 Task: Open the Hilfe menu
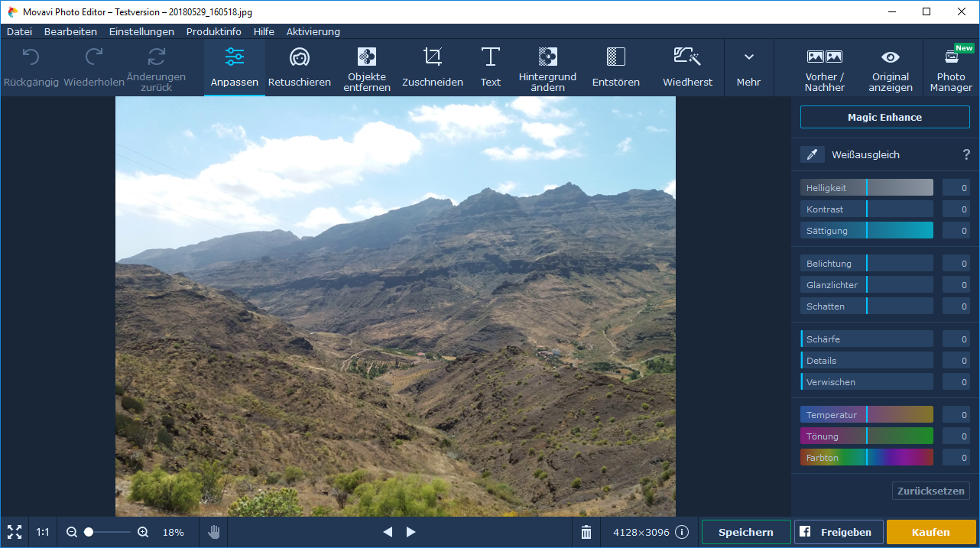coord(264,31)
